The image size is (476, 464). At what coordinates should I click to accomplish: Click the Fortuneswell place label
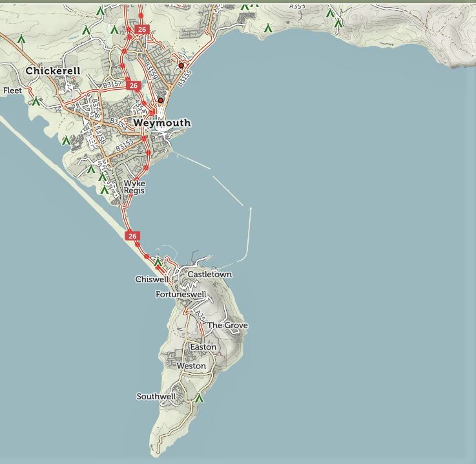pyautogui.click(x=181, y=295)
